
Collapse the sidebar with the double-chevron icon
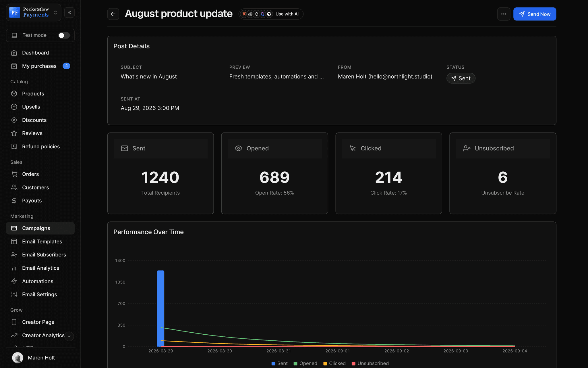click(x=69, y=12)
